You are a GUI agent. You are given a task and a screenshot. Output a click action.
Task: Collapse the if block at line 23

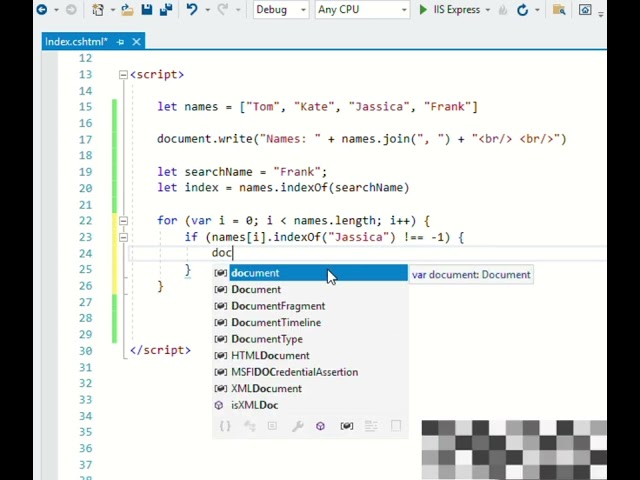(123, 237)
